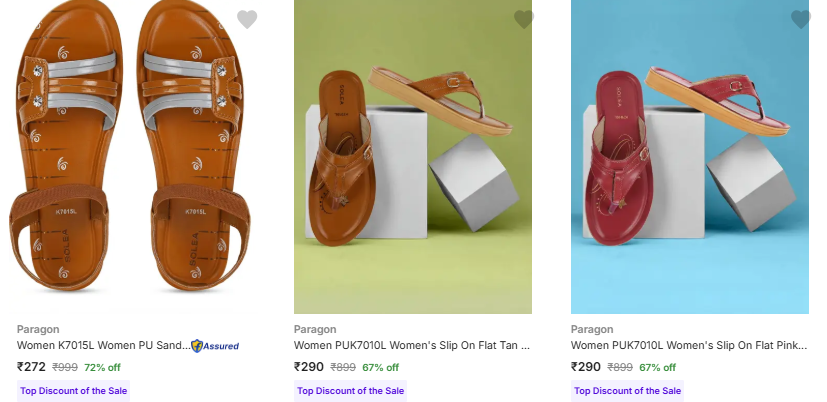Click Top Discount tag under K7015L sandal
Screen dimensions: 827x402
click(x=73, y=391)
